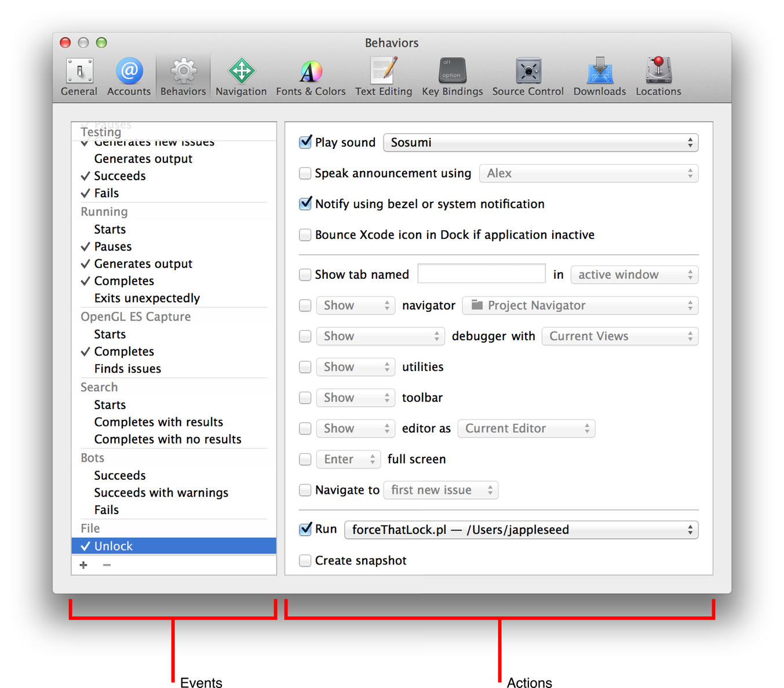Click the Show tab named text field
This screenshot has height=688, width=784.
tap(481, 274)
